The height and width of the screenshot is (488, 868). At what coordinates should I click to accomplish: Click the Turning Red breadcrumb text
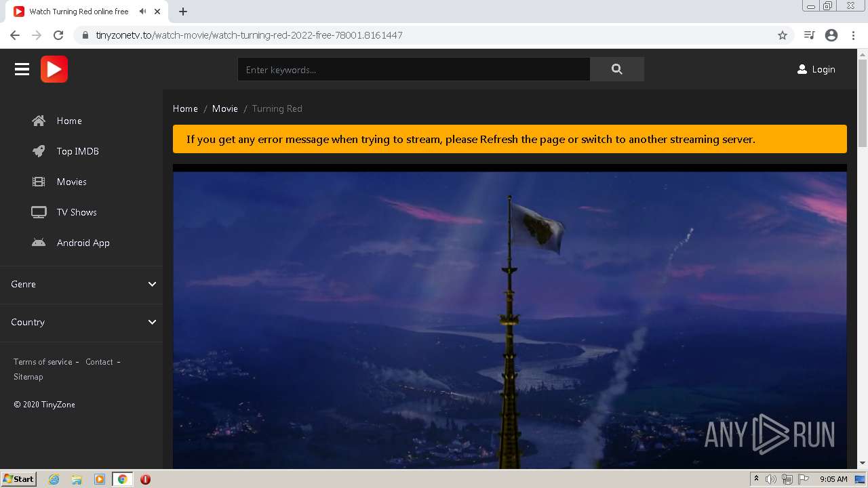[x=277, y=108]
